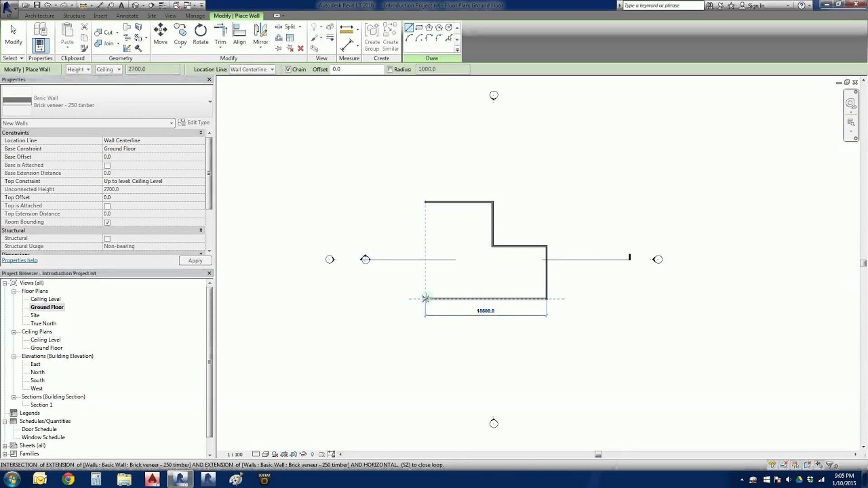The width and height of the screenshot is (868, 488).
Task: Go to the Manage ribbon tab
Action: click(195, 16)
